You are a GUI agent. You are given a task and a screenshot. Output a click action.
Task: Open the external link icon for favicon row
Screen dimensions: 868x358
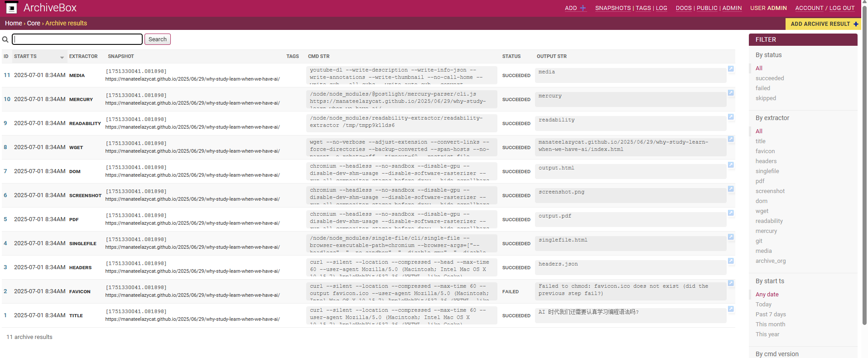(x=731, y=283)
